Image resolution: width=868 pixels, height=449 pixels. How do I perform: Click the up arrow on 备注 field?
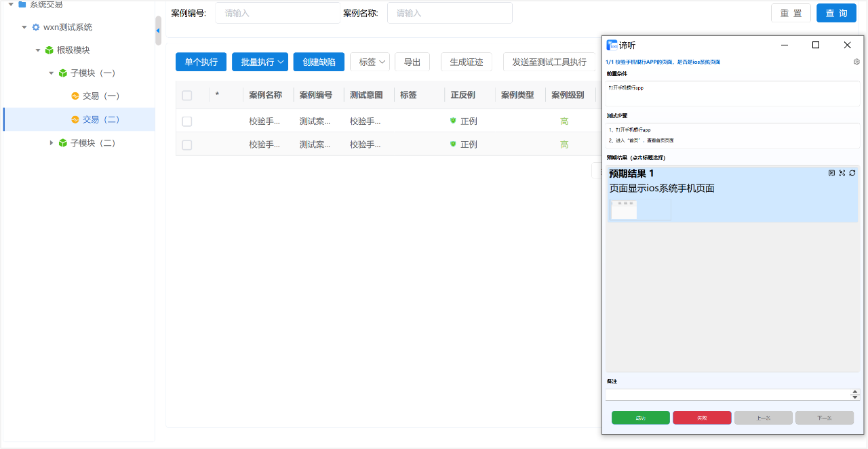point(855,391)
